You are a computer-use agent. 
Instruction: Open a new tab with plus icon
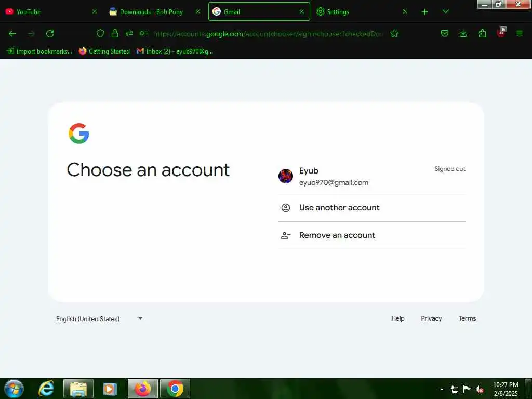[425, 12]
